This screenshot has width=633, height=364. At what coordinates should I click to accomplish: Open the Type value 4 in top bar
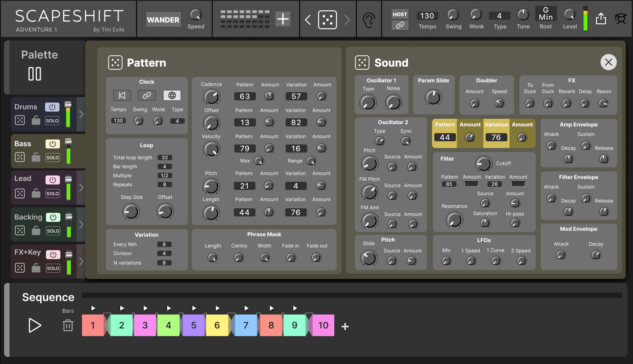pyautogui.click(x=499, y=16)
